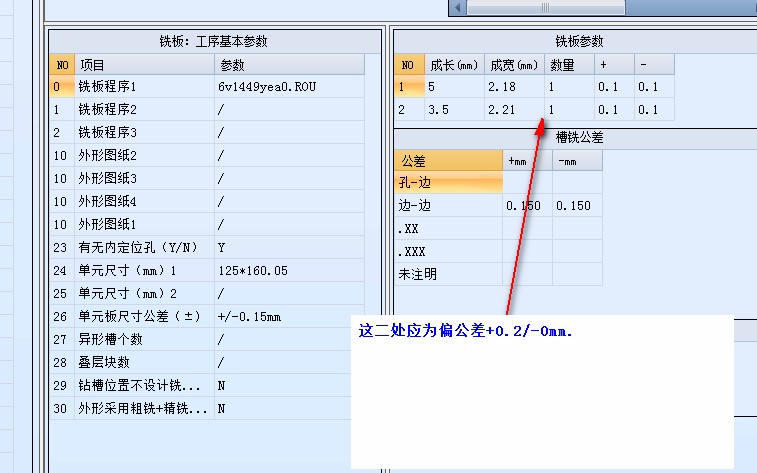Image resolution: width=757 pixels, height=473 pixels.
Task: Select the 铣板程序1 row
Action: [207, 87]
